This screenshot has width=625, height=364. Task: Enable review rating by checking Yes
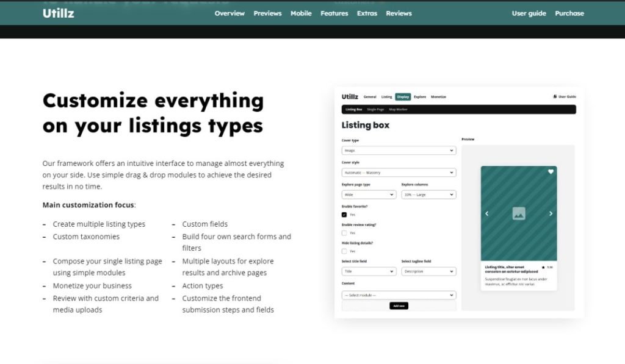tap(344, 233)
